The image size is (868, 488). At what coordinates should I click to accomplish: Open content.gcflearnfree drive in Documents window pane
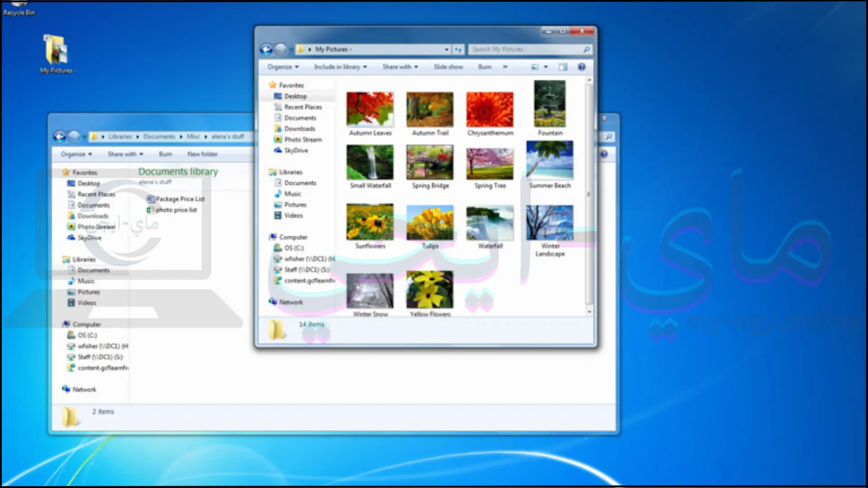point(98,368)
